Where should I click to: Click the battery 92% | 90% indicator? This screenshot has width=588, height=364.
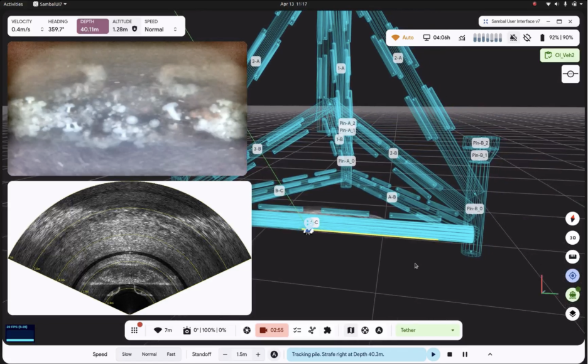[x=557, y=38]
